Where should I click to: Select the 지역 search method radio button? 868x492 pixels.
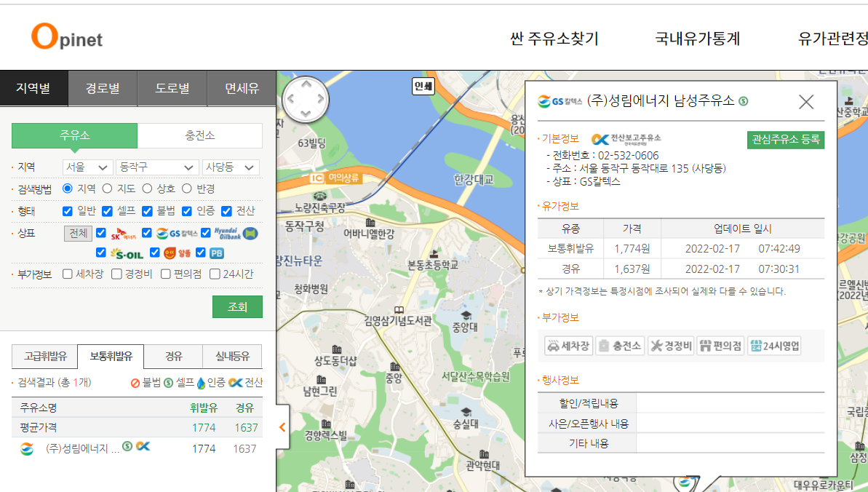(68, 189)
